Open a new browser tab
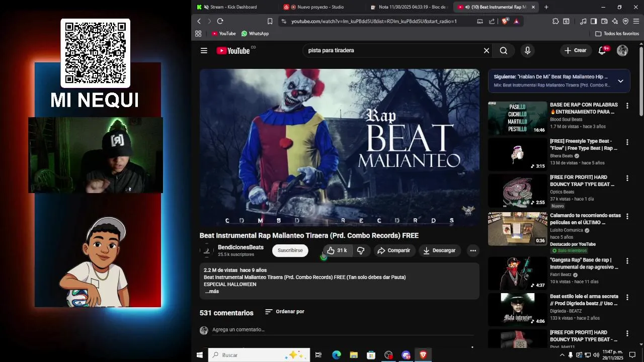This screenshot has height=362, width=644. coord(546,7)
